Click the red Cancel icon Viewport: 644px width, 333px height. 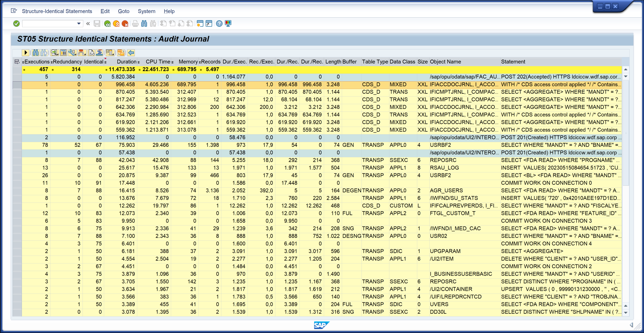(x=125, y=24)
